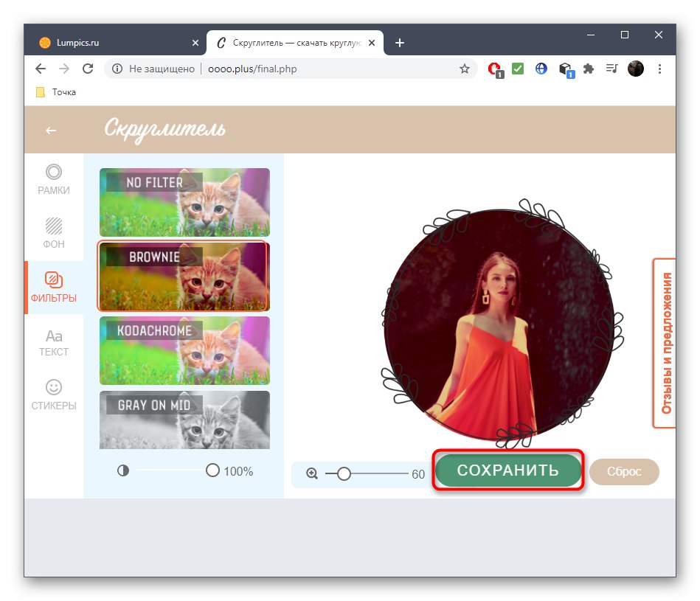
Task: Open a new browser tab
Action: (x=400, y=43)
